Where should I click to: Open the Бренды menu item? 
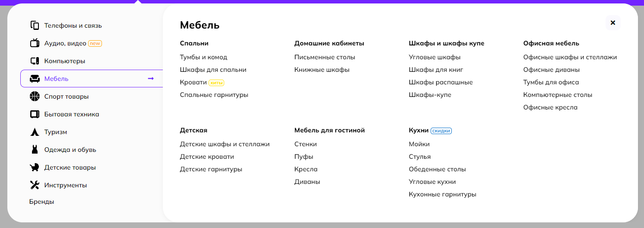click(x=41, y=202)
